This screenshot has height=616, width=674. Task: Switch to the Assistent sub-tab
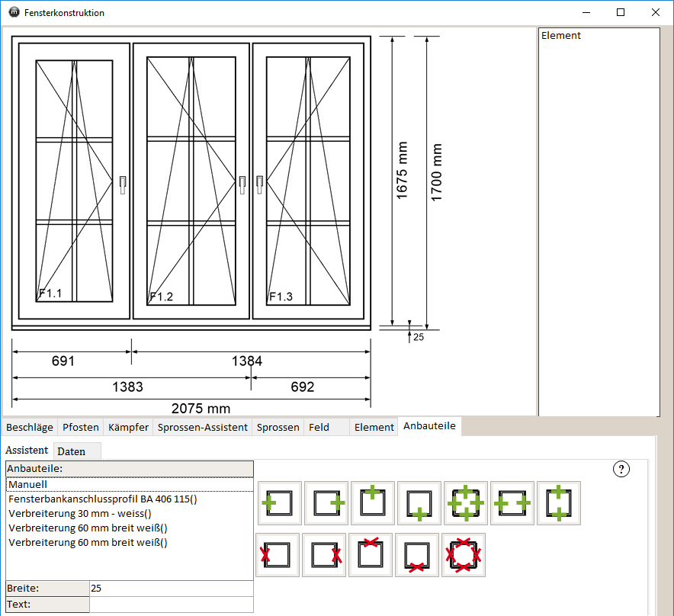(x=27, y=450)
